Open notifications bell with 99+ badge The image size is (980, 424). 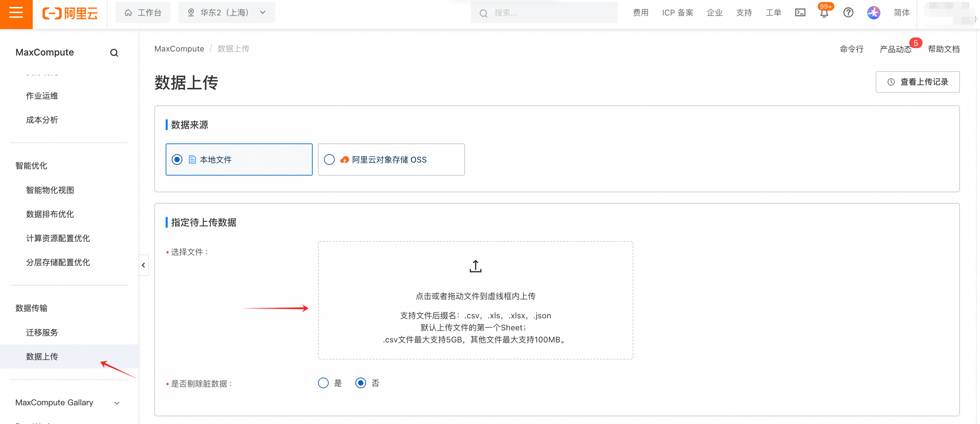pyautogui.click(x=824, y=12)
